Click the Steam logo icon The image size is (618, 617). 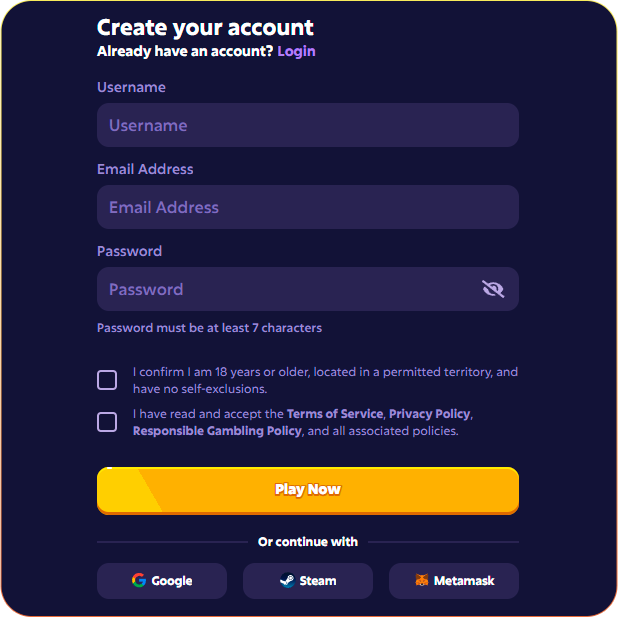(x=286, y=580)
